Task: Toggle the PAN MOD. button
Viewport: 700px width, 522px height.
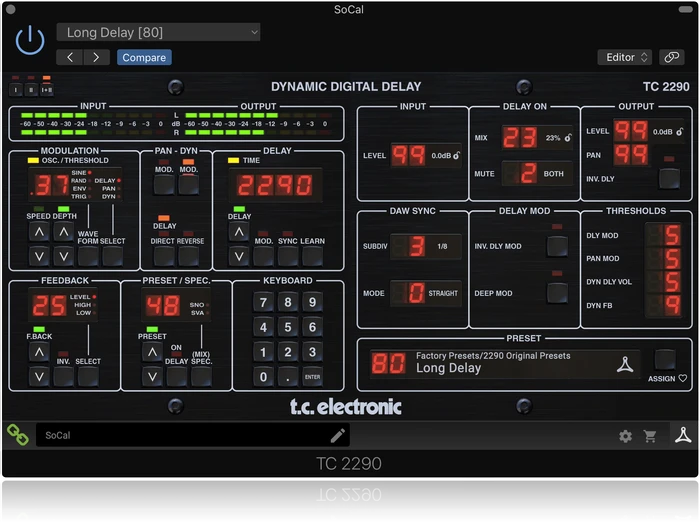Action: [x=164, y=185]
